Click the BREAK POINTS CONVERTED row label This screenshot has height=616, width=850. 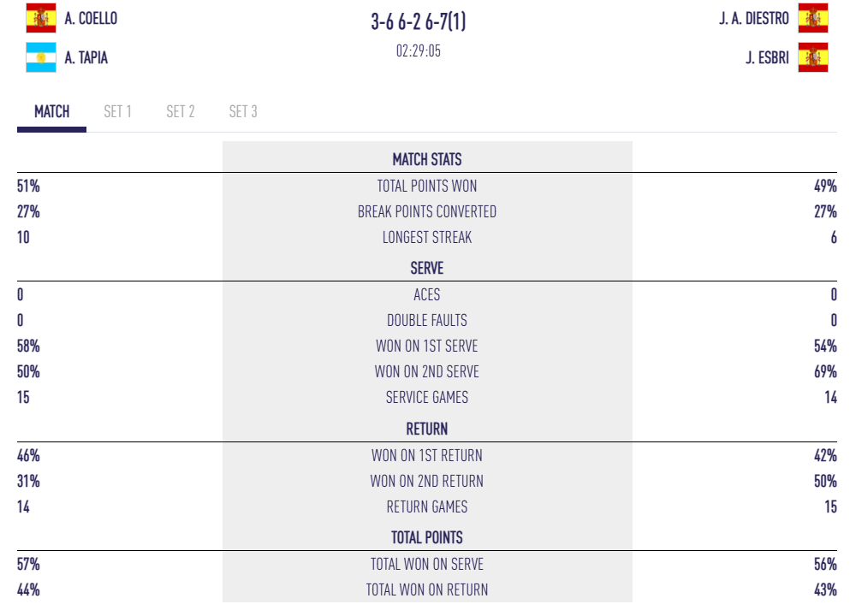point(427,212)
